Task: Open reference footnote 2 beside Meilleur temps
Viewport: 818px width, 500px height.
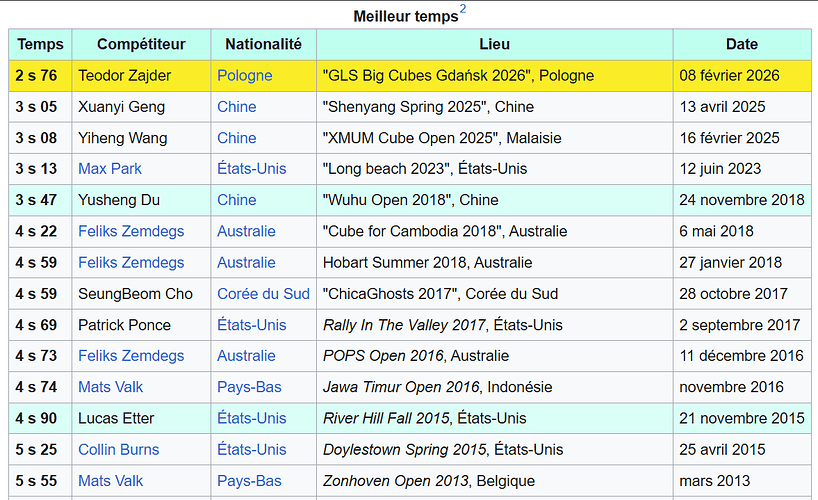Action: [x=463, y=9]
